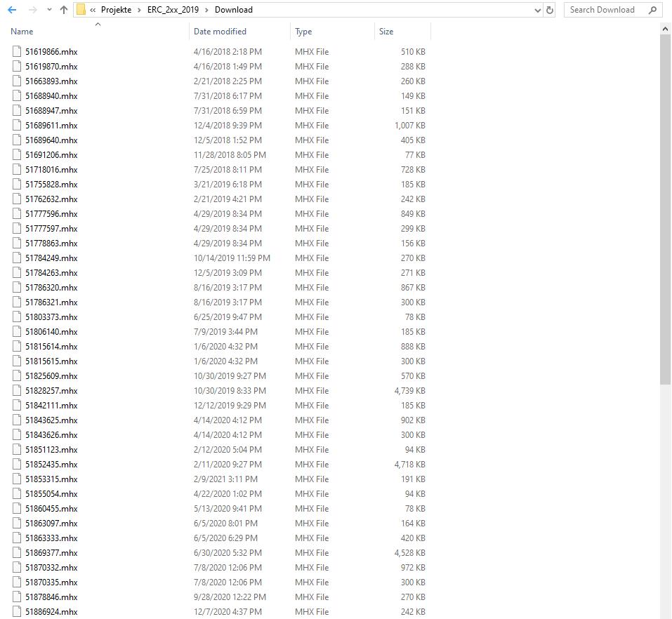Screen dimensions: 672x619
Task: Select icon beside 51778863.mhx
Action: tap(17, 244)
